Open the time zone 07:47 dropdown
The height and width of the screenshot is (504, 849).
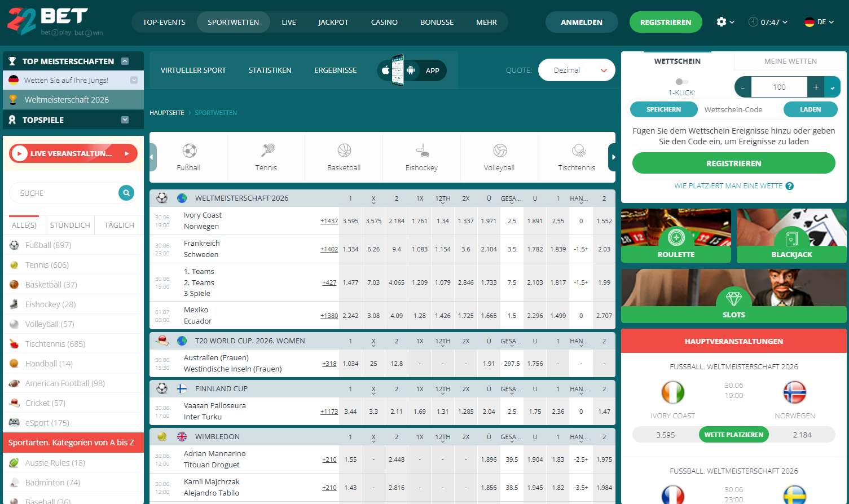(x=768, y=22)
